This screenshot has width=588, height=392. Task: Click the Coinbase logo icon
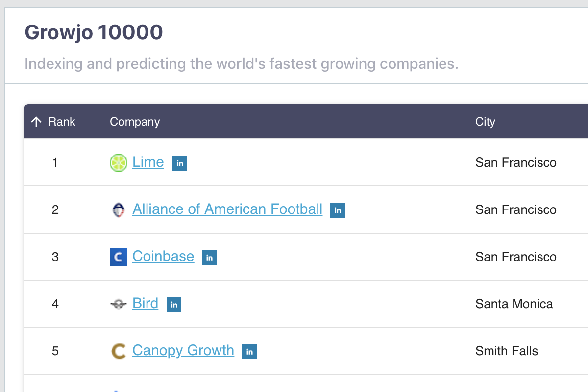pyautogui.click(x=118, y=257)
